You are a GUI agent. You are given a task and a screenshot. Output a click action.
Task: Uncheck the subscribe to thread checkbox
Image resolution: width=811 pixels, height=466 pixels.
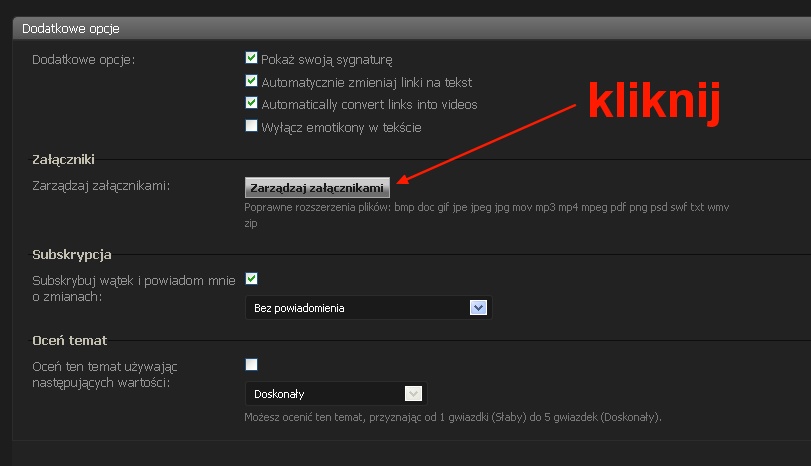252,279
